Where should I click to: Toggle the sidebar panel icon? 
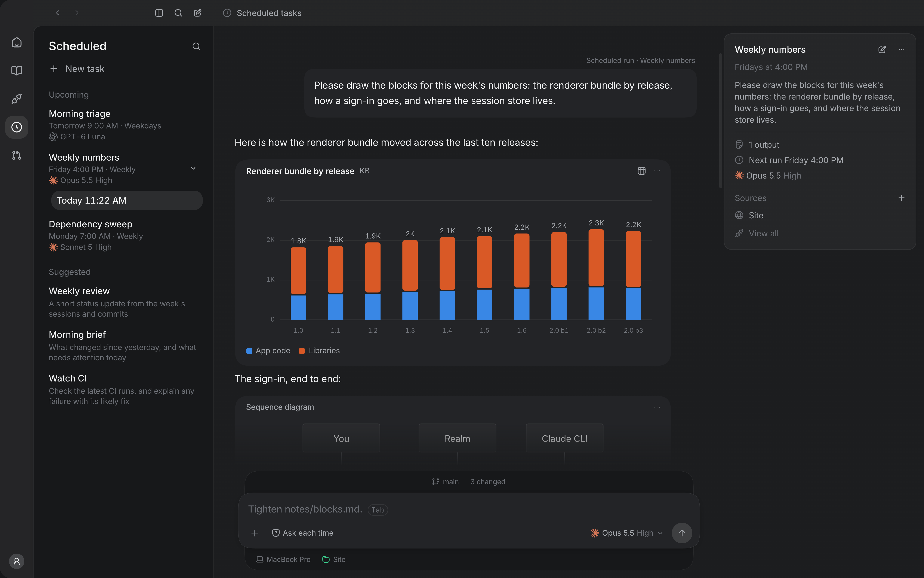[159, 13]
